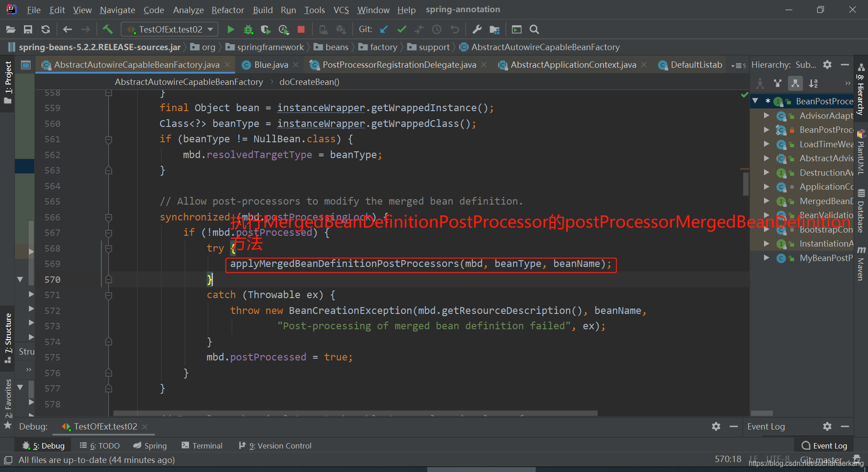Screen dimensions: 868x472
Task: Switch to PostProcessorRegistrationDelegate.java tab
Action: tap(399, 65)
